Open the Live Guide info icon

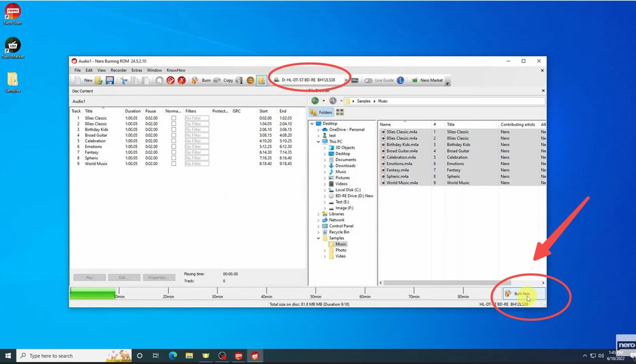coord(400,80)
